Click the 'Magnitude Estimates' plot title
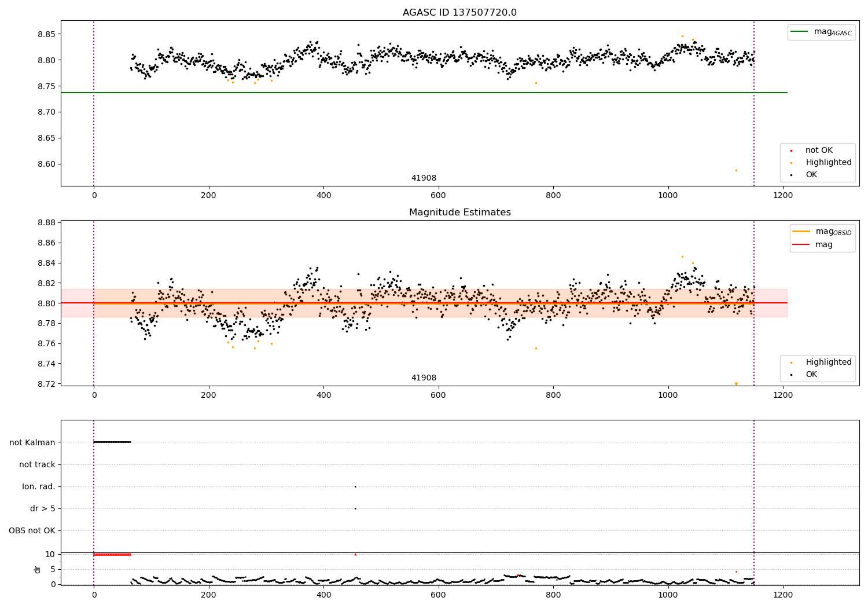This screenshot has height=608, width=868. coord(459,213)
